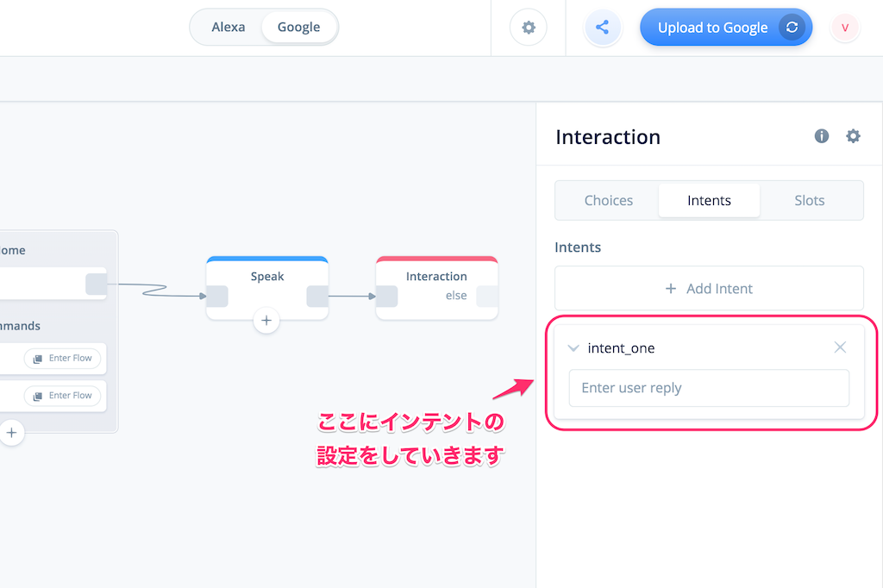Click the Interaction panel heading

(608, 137)
